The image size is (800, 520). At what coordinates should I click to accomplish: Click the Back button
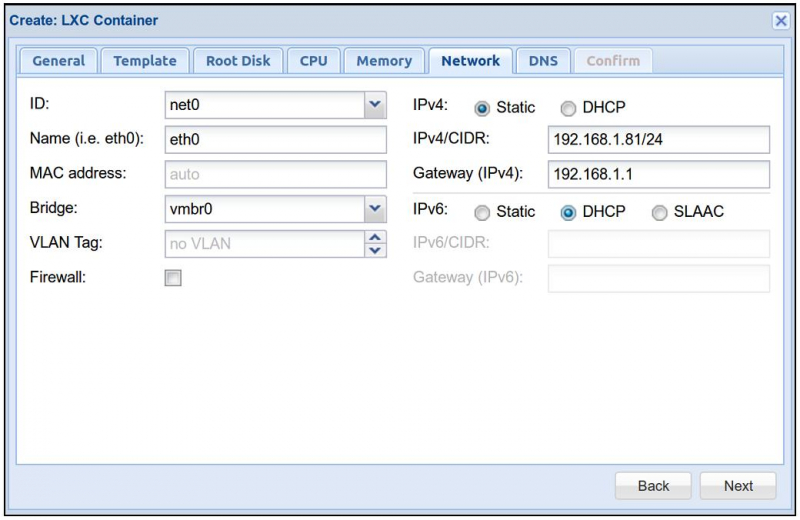pos(653,486)
